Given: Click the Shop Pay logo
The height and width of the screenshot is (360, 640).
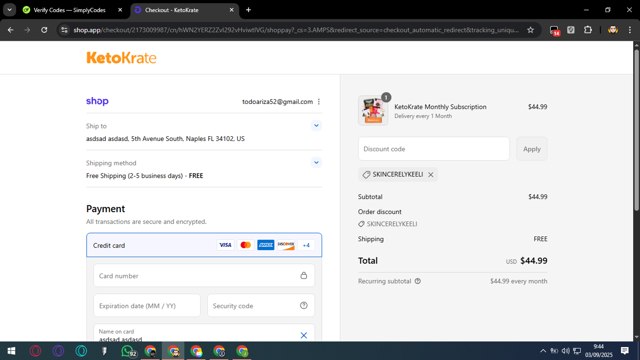Looking at the screenshot, I should click(97, 101).
